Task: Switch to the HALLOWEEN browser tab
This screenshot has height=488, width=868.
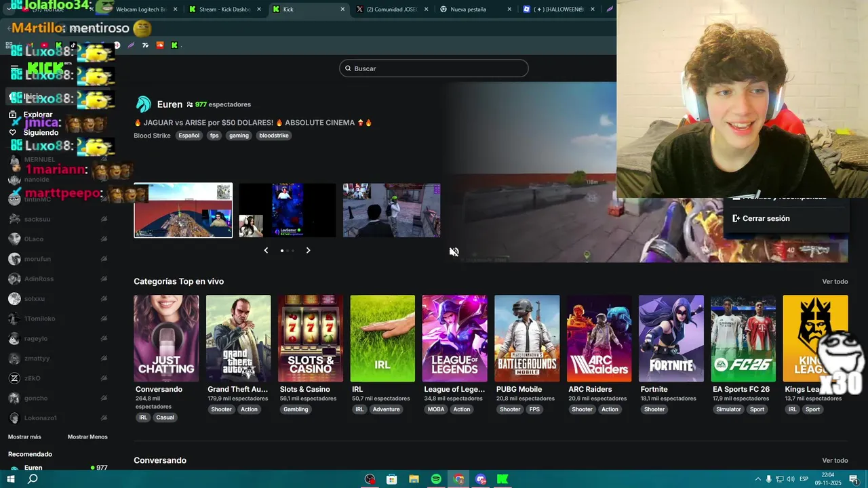Action: point(559,9)
